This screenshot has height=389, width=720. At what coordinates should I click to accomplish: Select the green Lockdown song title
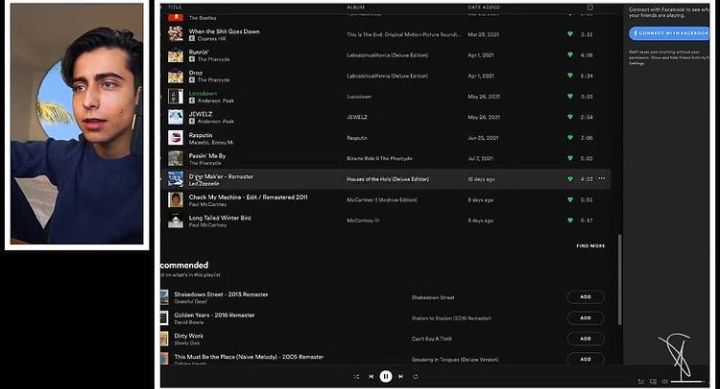202,93
